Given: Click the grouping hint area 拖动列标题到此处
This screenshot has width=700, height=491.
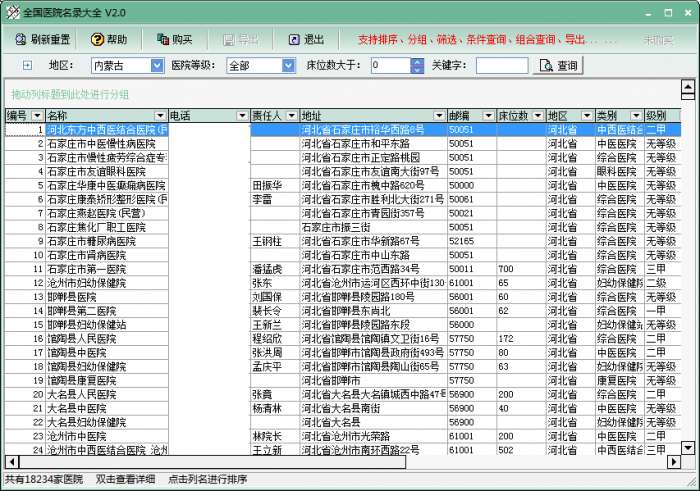Looking at the screenshot, I should [70, 94].
